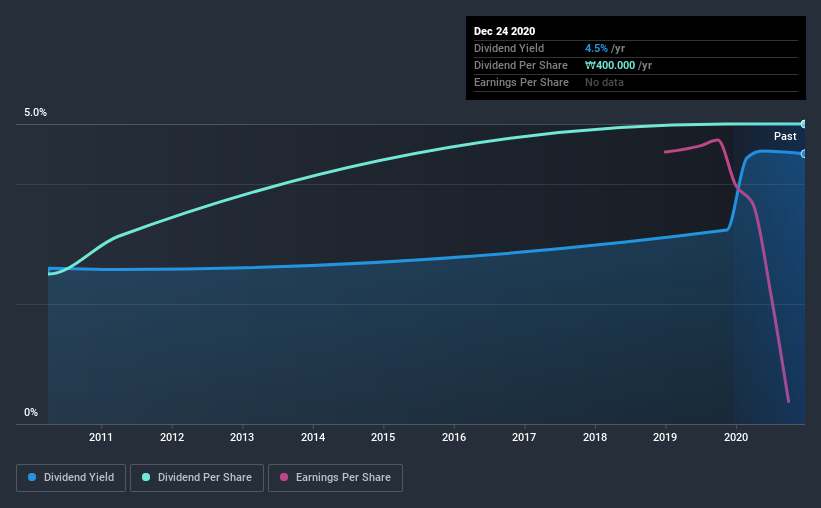Toggle the Dividend Yield legend button
Screen dimensions: 821x508
coord(71,478)
